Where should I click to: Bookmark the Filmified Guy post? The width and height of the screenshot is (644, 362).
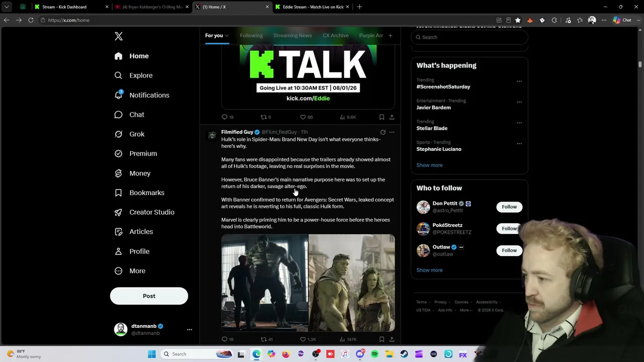point(382,339)
